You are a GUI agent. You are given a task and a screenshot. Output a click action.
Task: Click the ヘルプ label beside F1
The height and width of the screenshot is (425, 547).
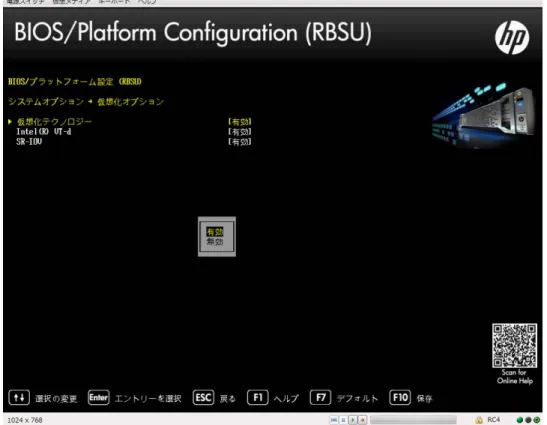tap(286, 398)
